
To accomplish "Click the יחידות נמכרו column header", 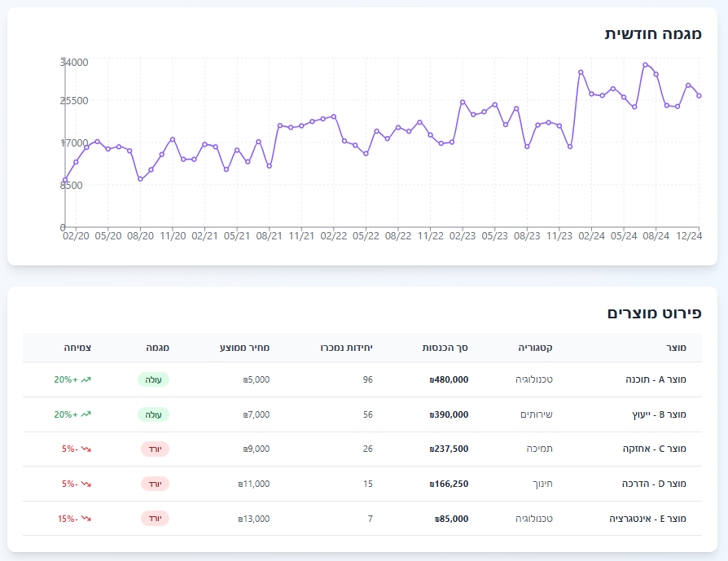I will tap(344, 348).
